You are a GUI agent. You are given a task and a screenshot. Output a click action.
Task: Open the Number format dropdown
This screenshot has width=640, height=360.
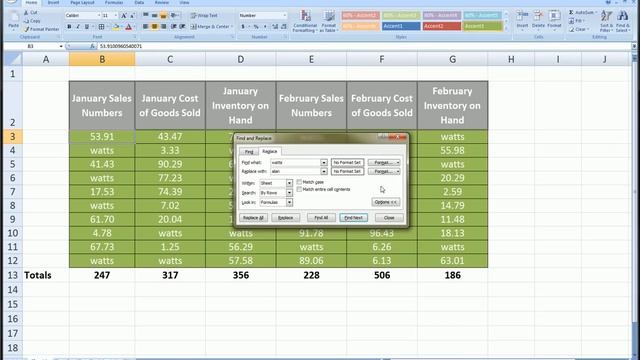click(x=284, y=16)
